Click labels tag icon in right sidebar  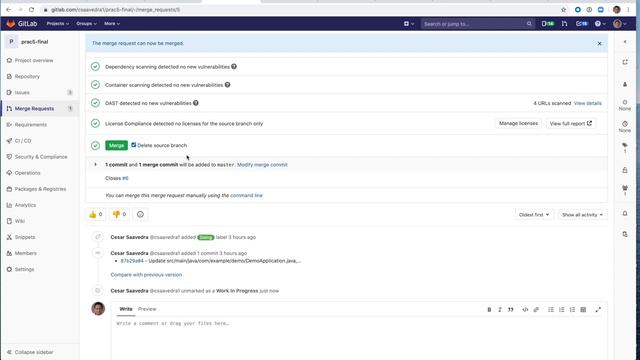[624, 145]
